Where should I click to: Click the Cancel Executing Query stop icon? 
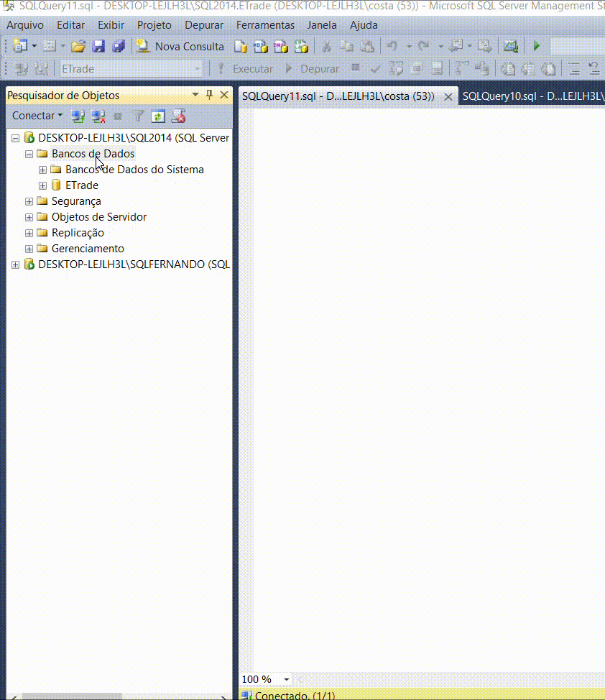coord(356,68)
